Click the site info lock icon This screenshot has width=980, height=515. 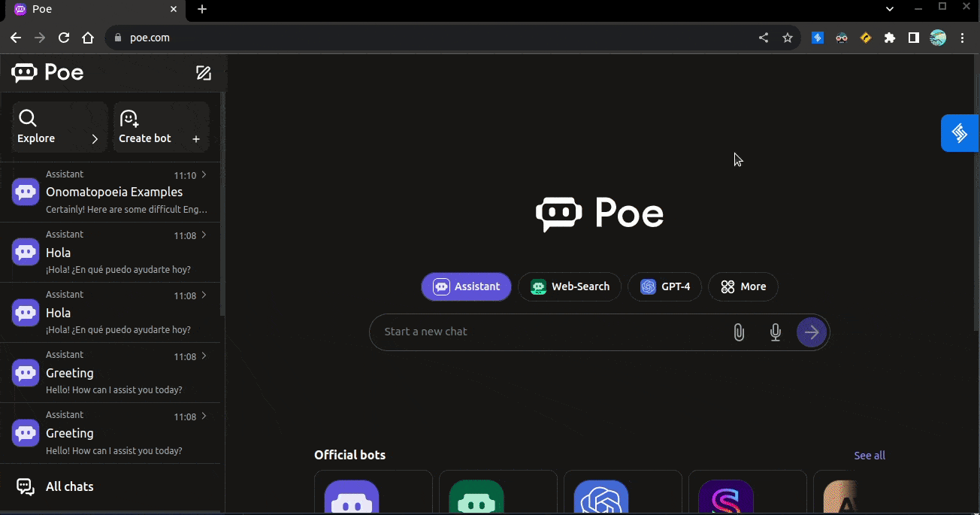(x=117, y=38)
